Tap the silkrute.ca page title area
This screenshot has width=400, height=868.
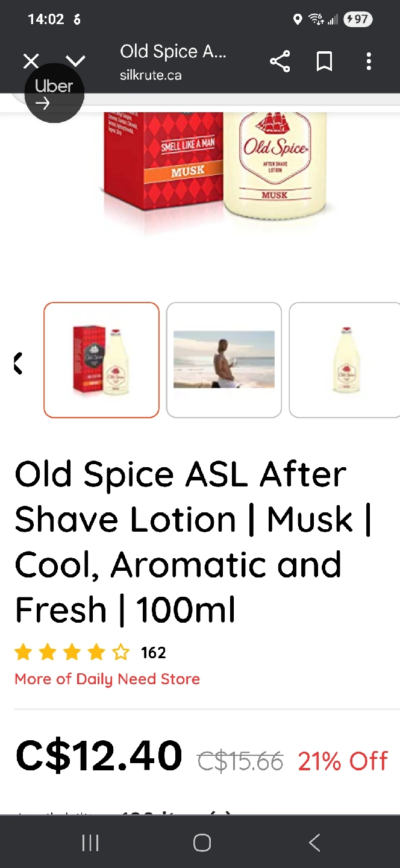[173, 61]
